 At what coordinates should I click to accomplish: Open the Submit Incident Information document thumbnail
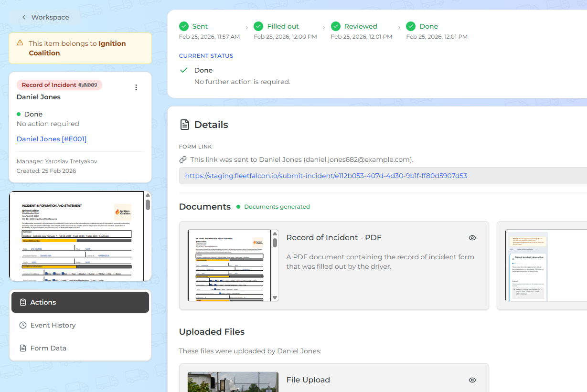click(x=527, y=266)
